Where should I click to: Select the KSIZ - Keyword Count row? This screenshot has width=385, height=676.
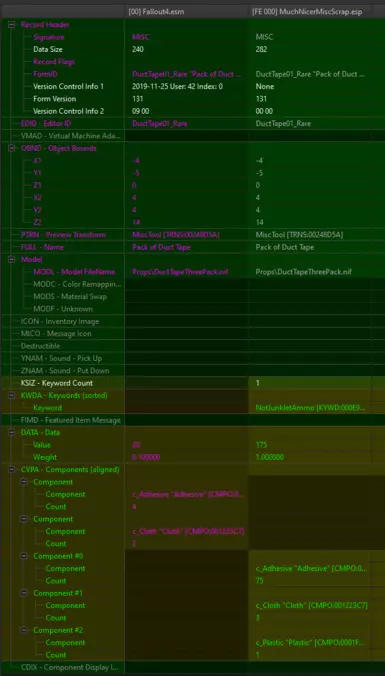192,383
